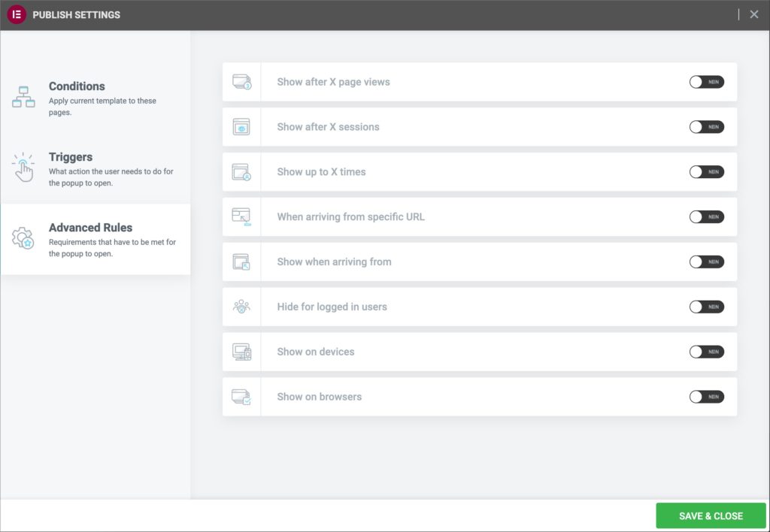This screenshot has height=532, width=770.
Task: Click the Show on browsers label
Action: 319,397
